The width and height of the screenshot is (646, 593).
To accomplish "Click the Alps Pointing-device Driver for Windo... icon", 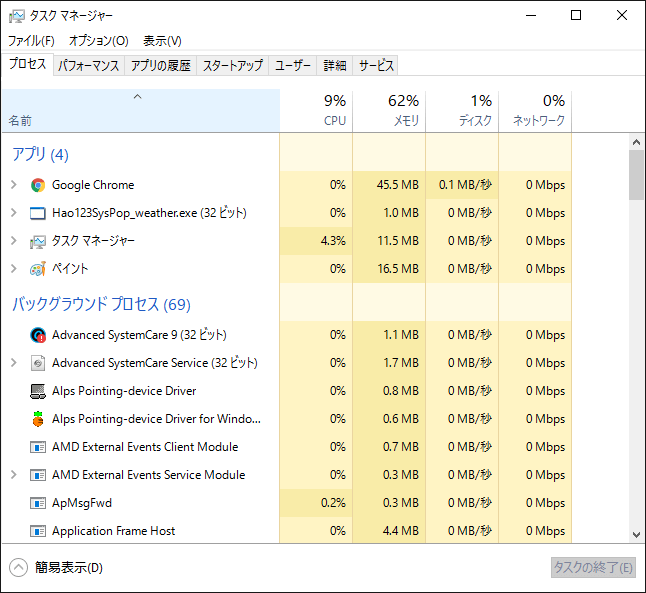I will pos(38,419).
